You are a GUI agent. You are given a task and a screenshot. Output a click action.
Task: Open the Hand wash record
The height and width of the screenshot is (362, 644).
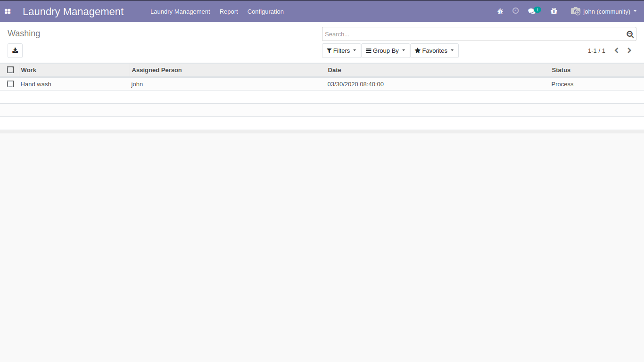click(36, 84)
